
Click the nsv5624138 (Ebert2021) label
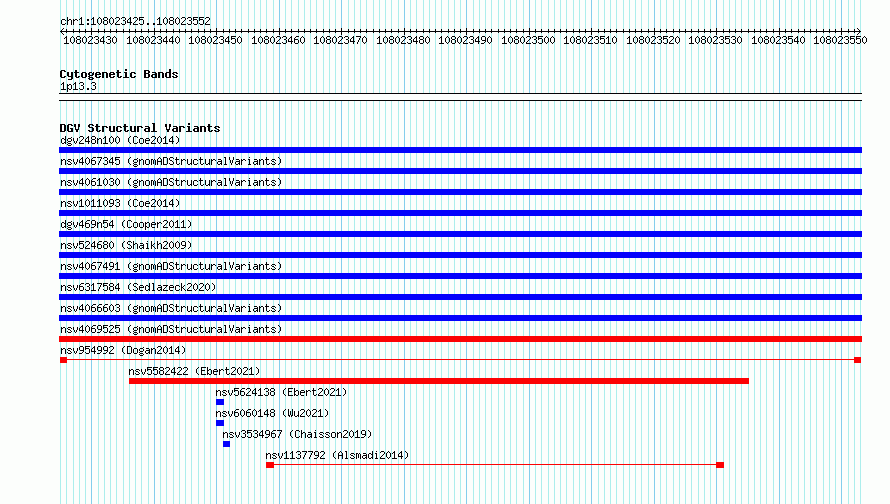(281, 392)
